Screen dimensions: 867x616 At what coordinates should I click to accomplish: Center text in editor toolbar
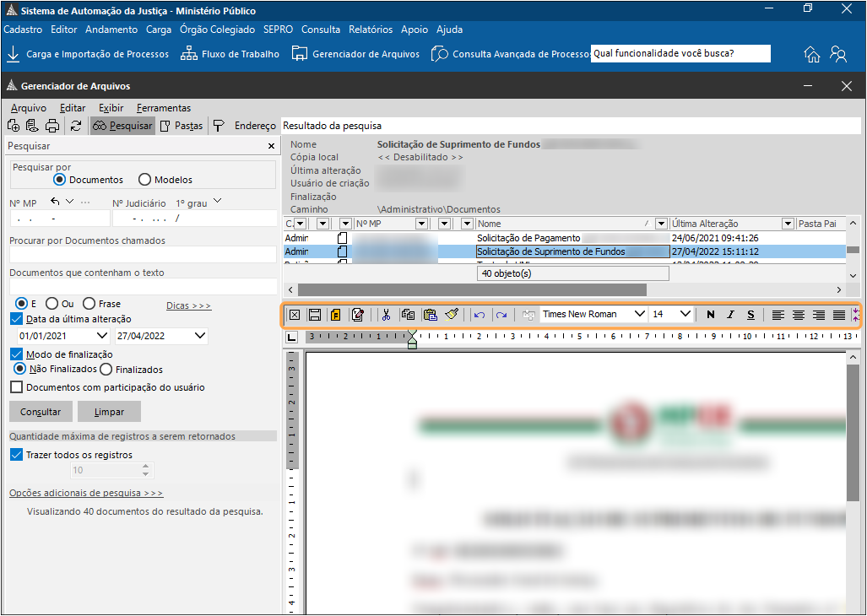coord(799,315)
